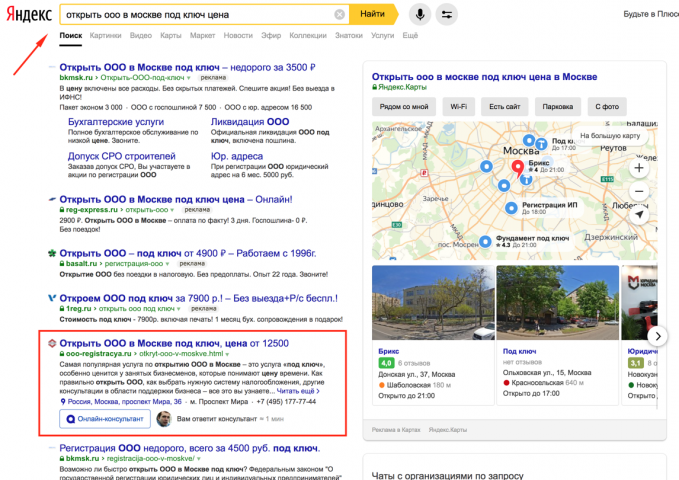Image resolution: width=679 pixels, height=480 pixels.
Task: Click the consultant avatar photo
Action: pyautogui.click(x=164, y=419)
